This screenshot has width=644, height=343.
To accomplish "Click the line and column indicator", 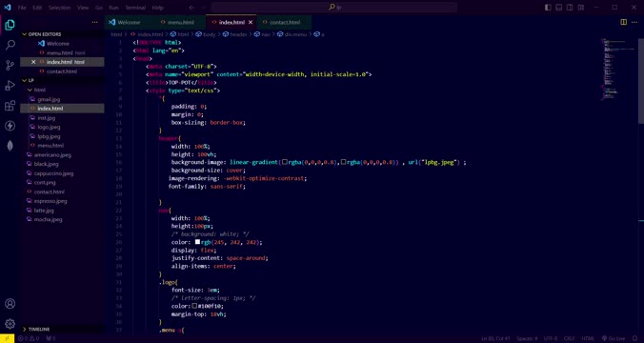I will pos(496,338).
